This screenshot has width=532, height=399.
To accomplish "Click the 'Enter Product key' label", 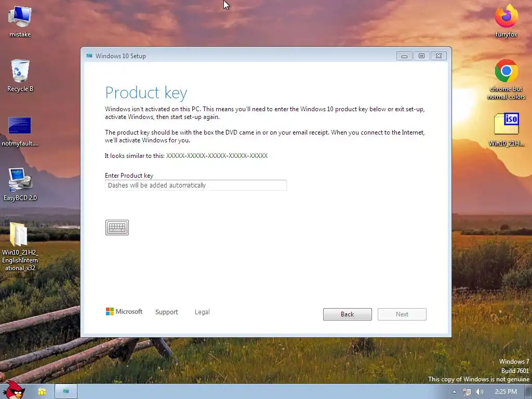I will 129,176.
